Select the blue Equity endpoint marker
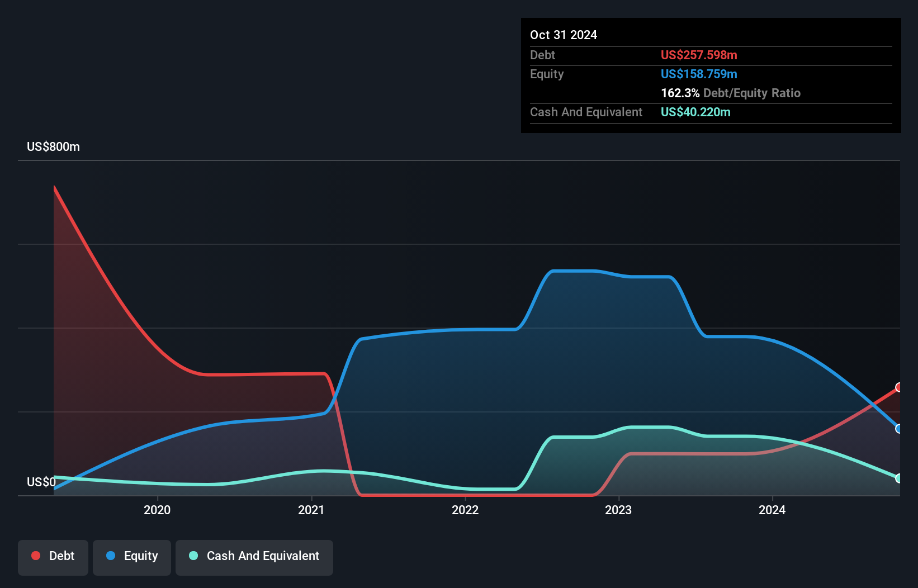 (x=899, y=429)
